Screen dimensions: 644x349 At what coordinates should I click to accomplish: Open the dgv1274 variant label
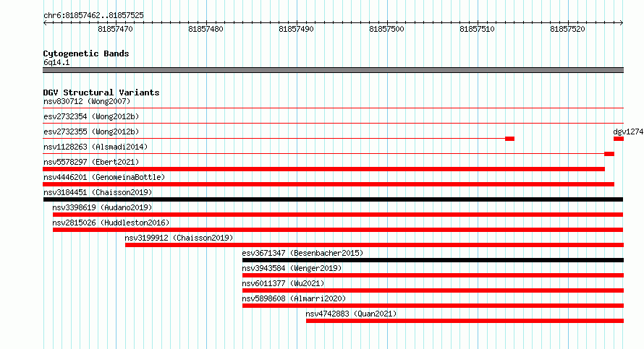point(628,132)
